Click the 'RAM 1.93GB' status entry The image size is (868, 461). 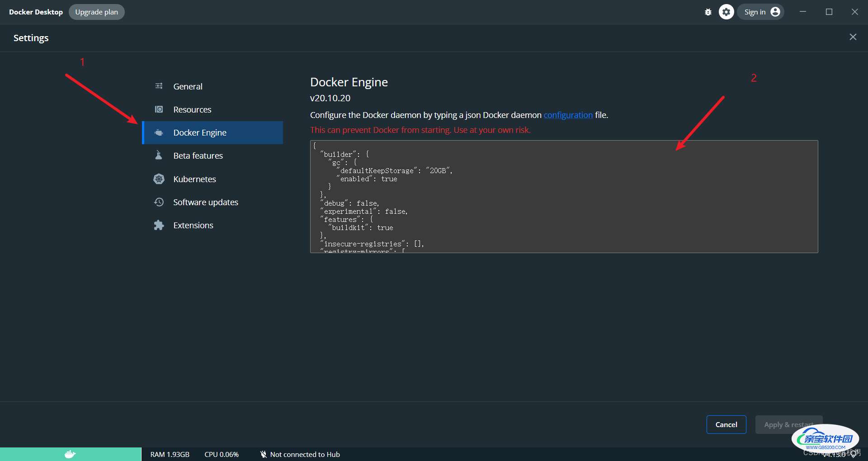(x=170, y=454)
